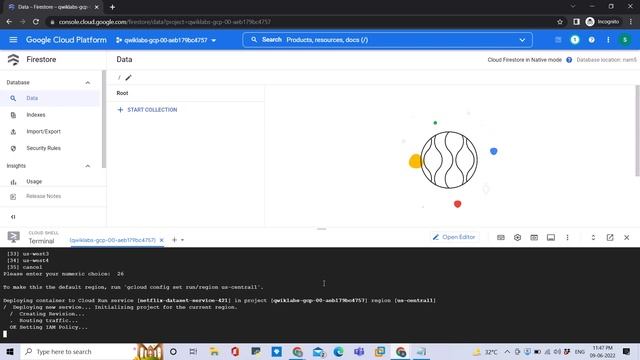Open the header more options menu

point(608,40)
